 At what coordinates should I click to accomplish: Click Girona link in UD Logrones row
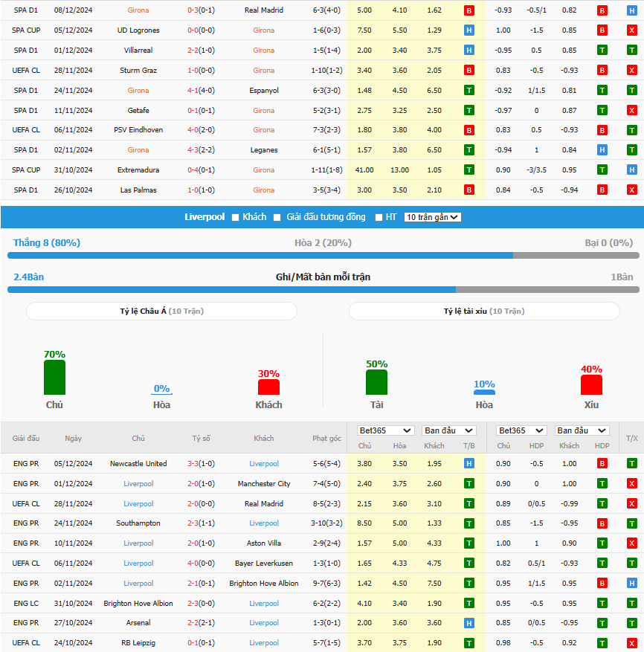[x=264, y=30]
